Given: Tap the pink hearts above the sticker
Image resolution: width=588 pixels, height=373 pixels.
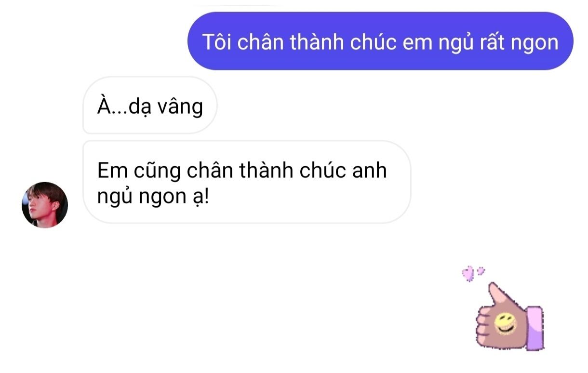Looking at the screenshot, I should click(473, 273).
